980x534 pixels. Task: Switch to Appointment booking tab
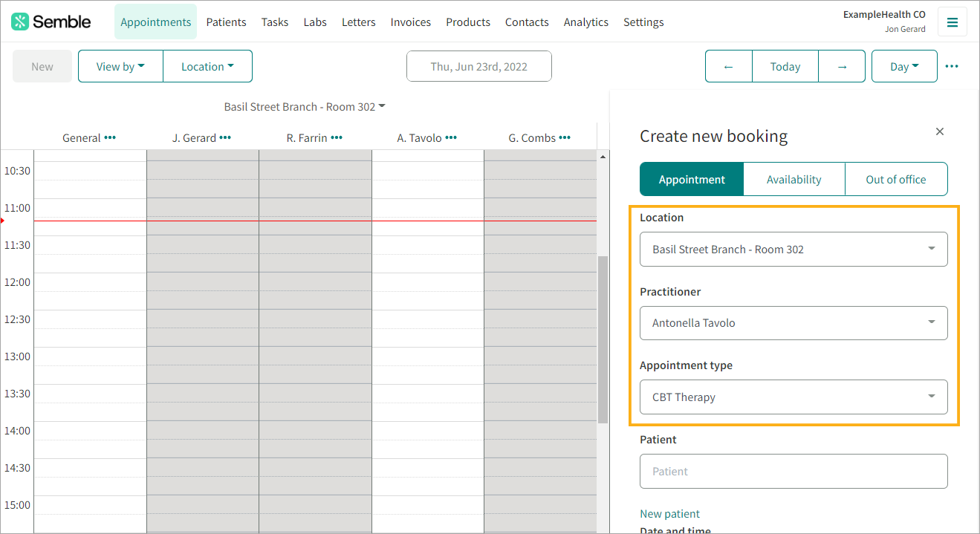(x=692, y=179)
